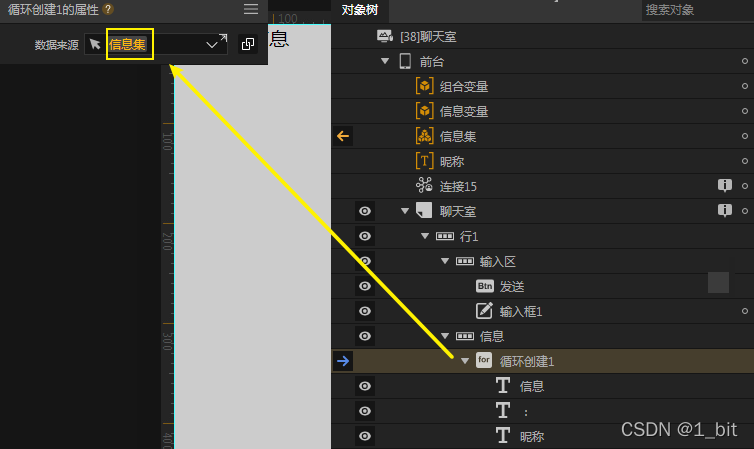Toggle visibility of 信息 row container
This screenshot has width=754, height=449.
pyautogui.click(x=365, y=336)
